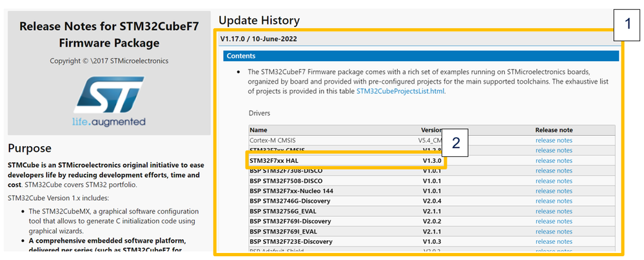644x260 pixels.
Task: Click the Name column header
Action: click(x=259, y=130)
